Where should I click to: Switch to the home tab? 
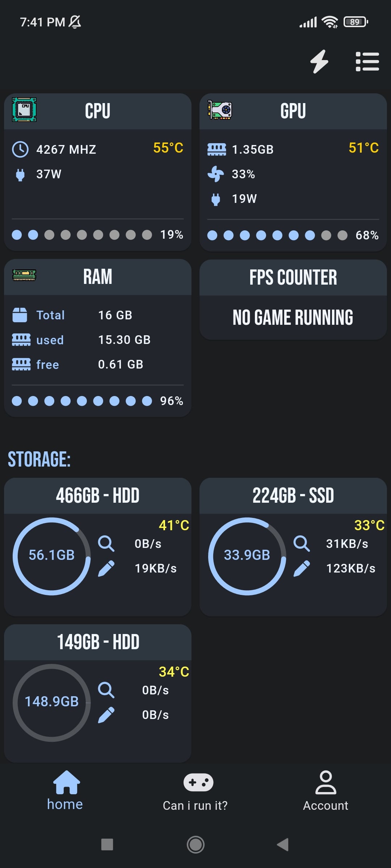(x=65, y=791)
